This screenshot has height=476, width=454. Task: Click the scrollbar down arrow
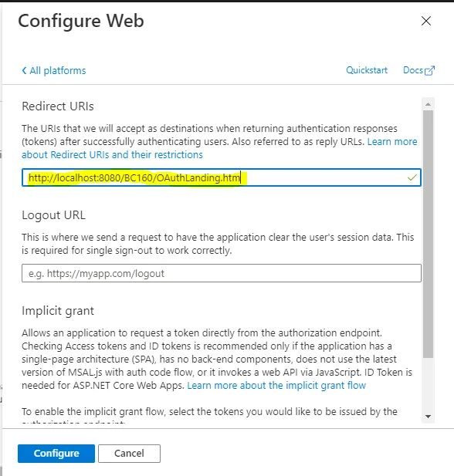429,416
